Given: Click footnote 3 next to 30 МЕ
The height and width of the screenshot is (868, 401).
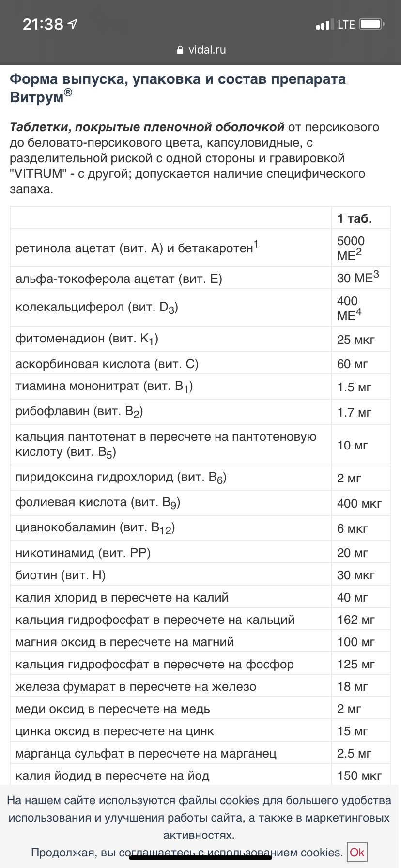Looking at the screenshot, I should click(376, 275).
